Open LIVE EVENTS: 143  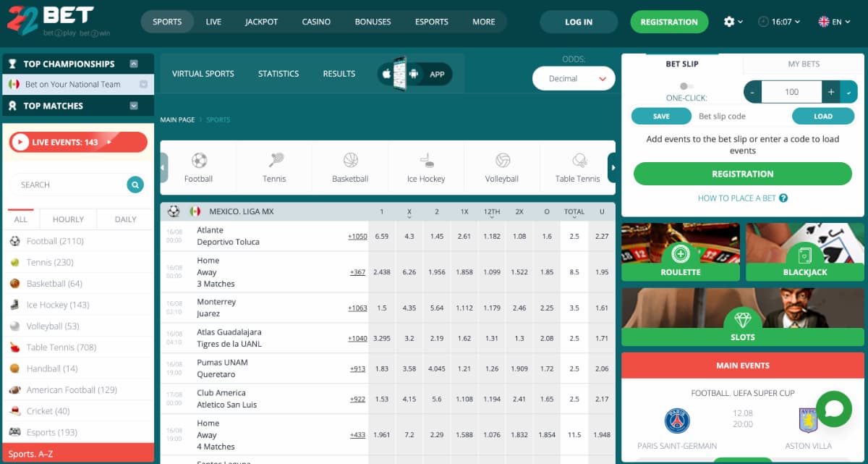click(x=78, y=142)
